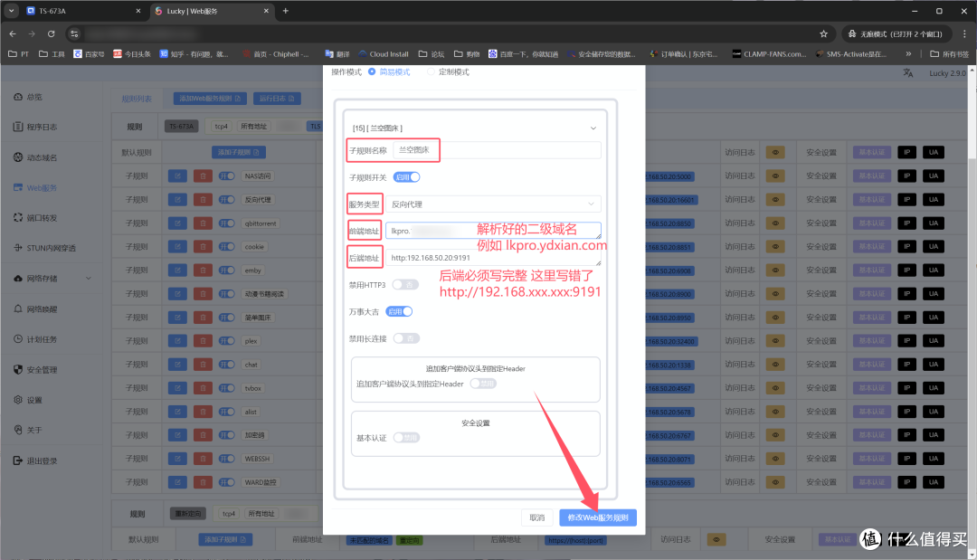Toggle the 万事大吉 switch
This screenshot has width=977, height=560.
[x=399, y=311]
